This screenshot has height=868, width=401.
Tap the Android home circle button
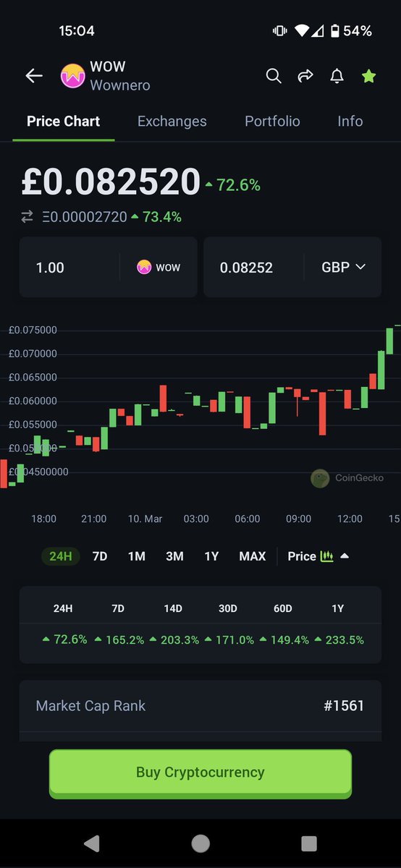200,843
